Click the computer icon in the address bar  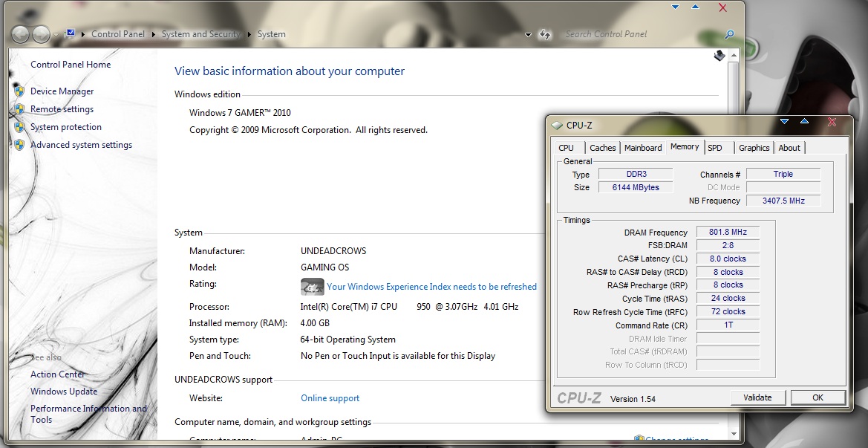coord(71,33)
